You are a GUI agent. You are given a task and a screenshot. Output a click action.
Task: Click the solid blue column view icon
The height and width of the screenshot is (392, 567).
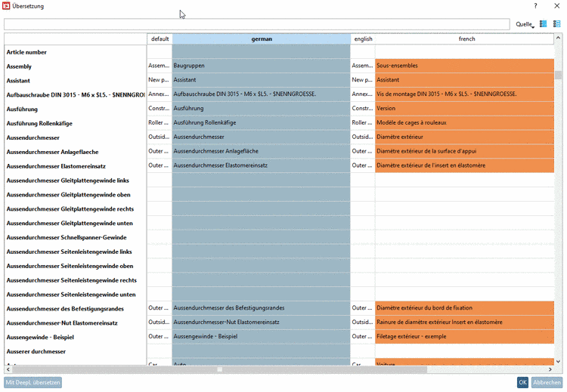pyautogui.click(x=543, y=24)
